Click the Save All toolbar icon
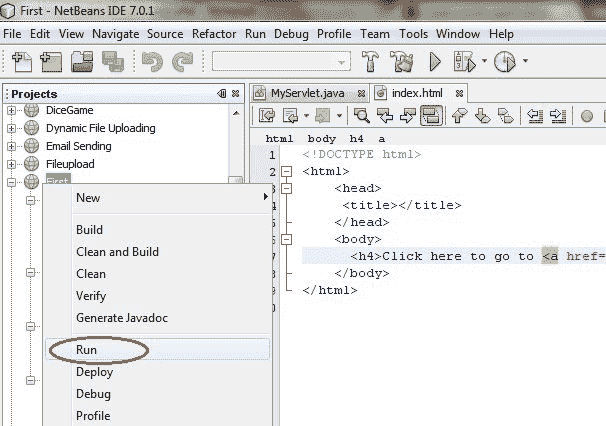The width and height of the screenshot is (606, 426). click(112, 61)
